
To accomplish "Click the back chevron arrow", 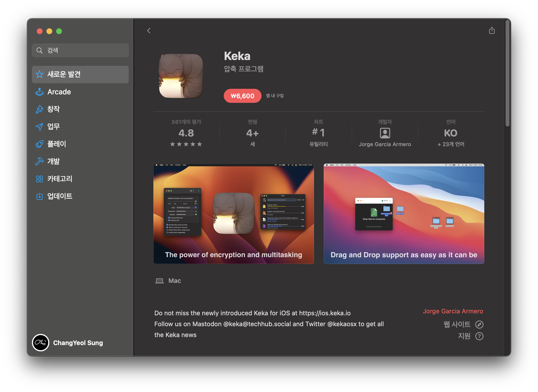I will [149, 31].
